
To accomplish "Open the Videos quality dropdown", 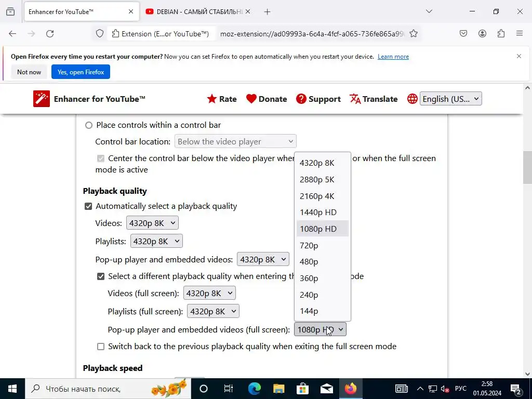I will 152,223.
